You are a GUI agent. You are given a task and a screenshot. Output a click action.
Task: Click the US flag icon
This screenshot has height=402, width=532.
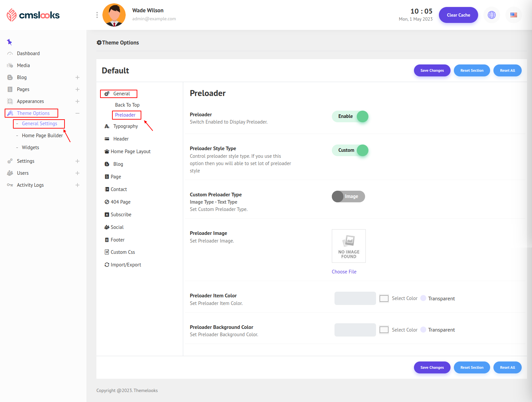[x=513, y=15]
